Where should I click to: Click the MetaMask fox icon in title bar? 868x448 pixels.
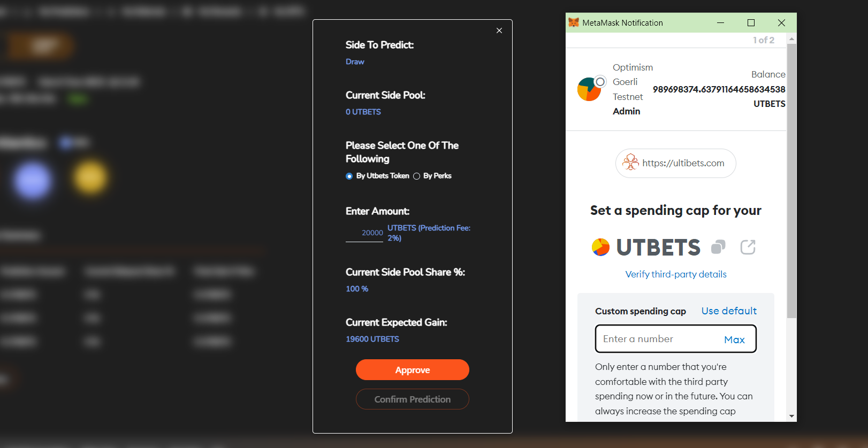click(x=574, y=22)
